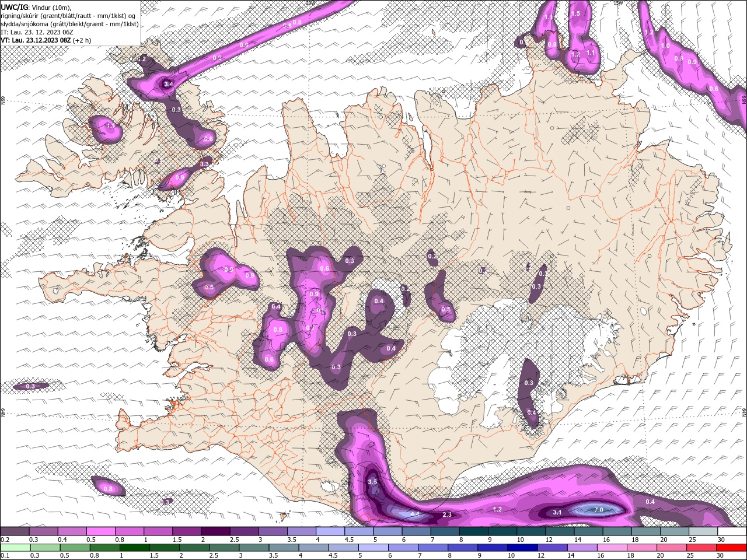Click the 25–30 red-pink lower legend swatch

[x=702, y=548]
